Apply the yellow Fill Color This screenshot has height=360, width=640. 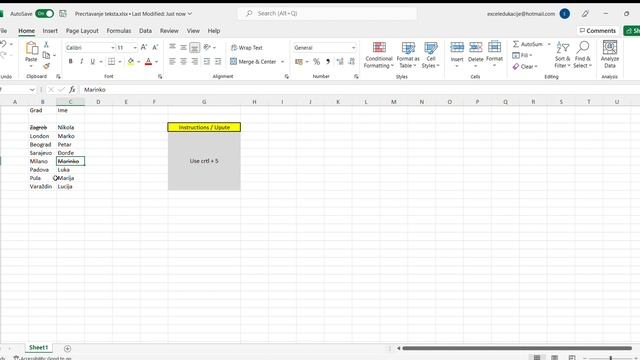(131, 62)
